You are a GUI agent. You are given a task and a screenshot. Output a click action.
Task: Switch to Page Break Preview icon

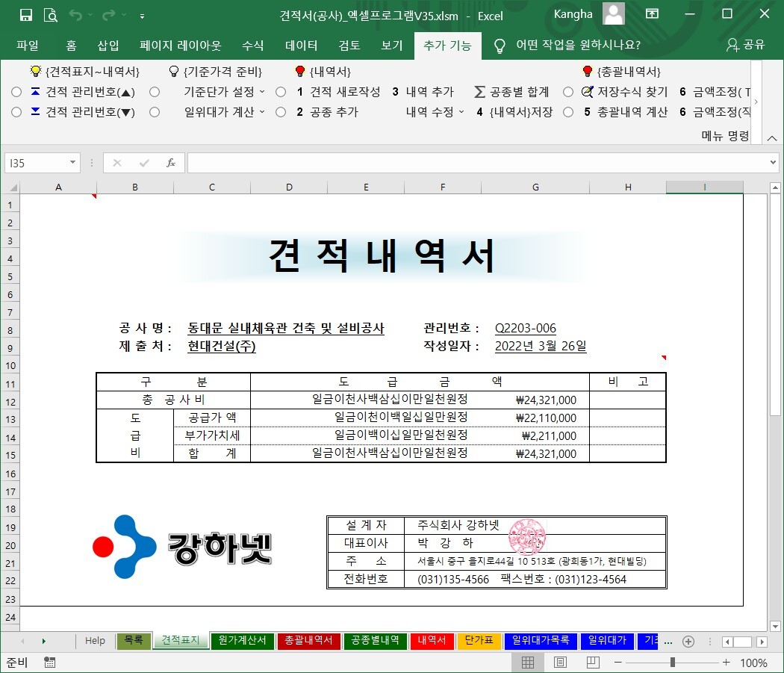pos(593,663)
